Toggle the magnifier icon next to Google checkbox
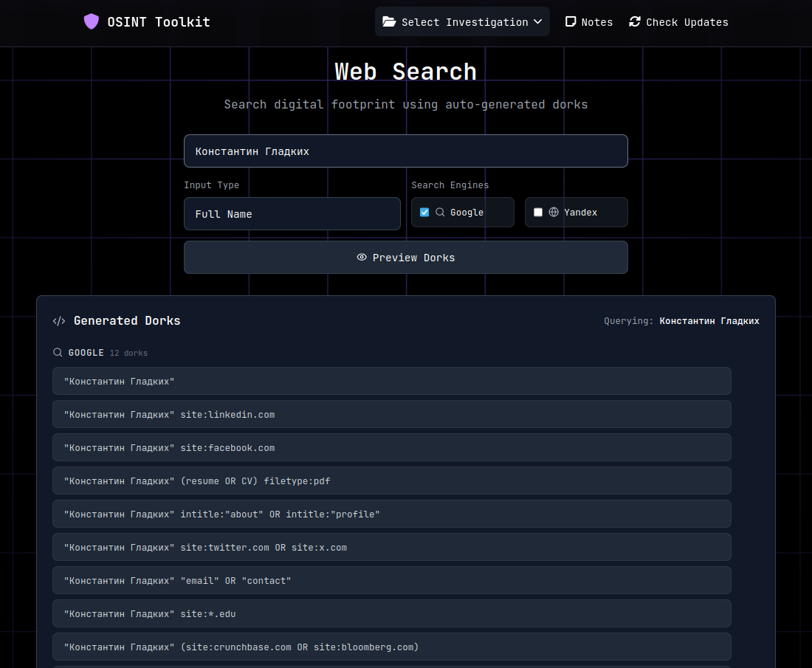Image resolution: width=812 pixels, height=668 pixels. pyautogui.click(x=441, y=212)
